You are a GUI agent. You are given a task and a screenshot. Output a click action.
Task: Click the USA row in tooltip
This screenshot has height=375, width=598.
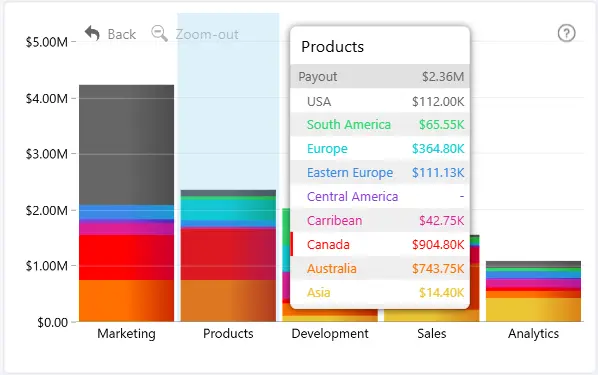pos(380,101)
